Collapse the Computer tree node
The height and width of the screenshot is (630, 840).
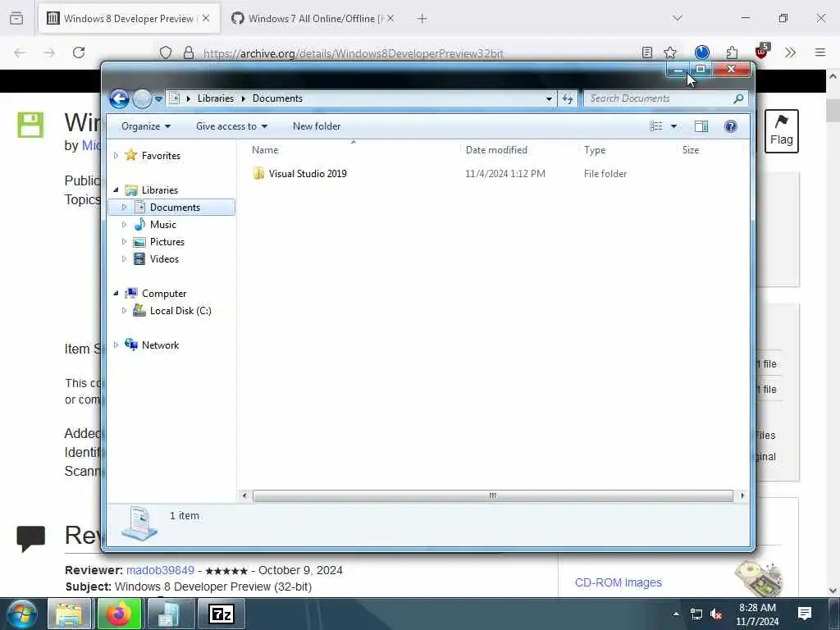point(116,294)
